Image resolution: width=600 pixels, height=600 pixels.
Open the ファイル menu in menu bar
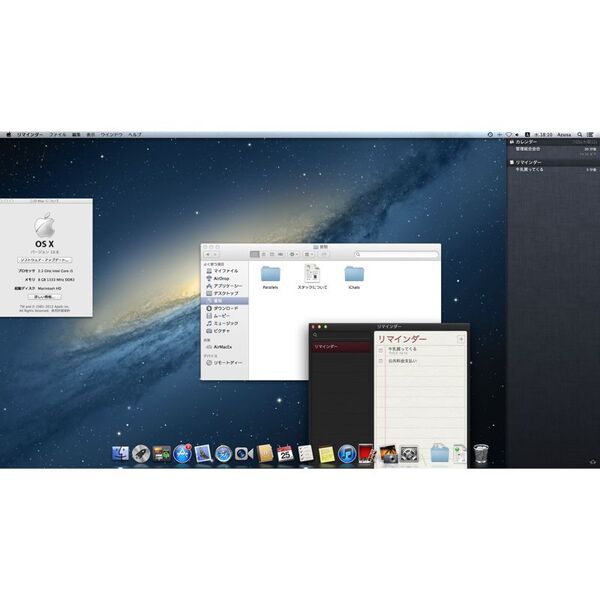coord(58,135)
